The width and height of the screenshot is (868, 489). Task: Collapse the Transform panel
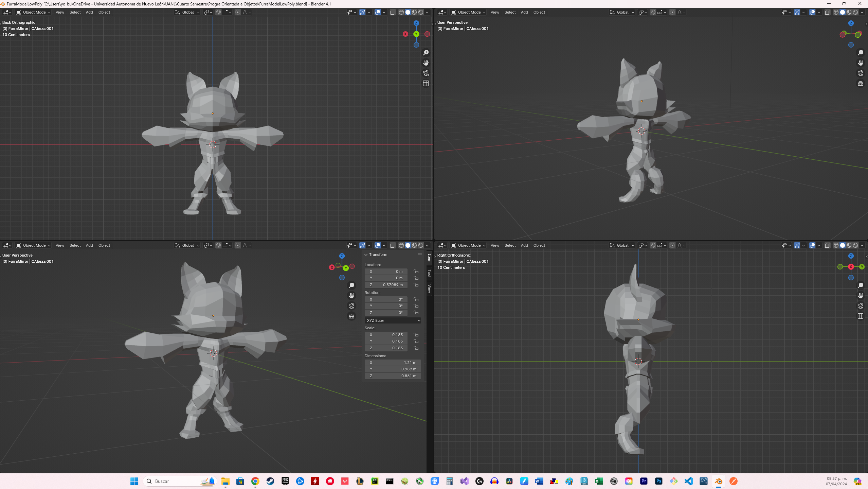point(366,255)
